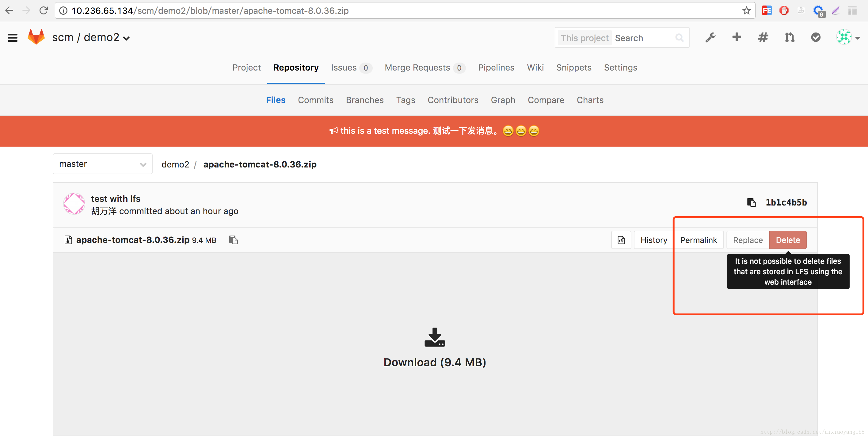868x438 pixels.
Task: Switch to the Commits sub-tab
Action: (315, 100)
